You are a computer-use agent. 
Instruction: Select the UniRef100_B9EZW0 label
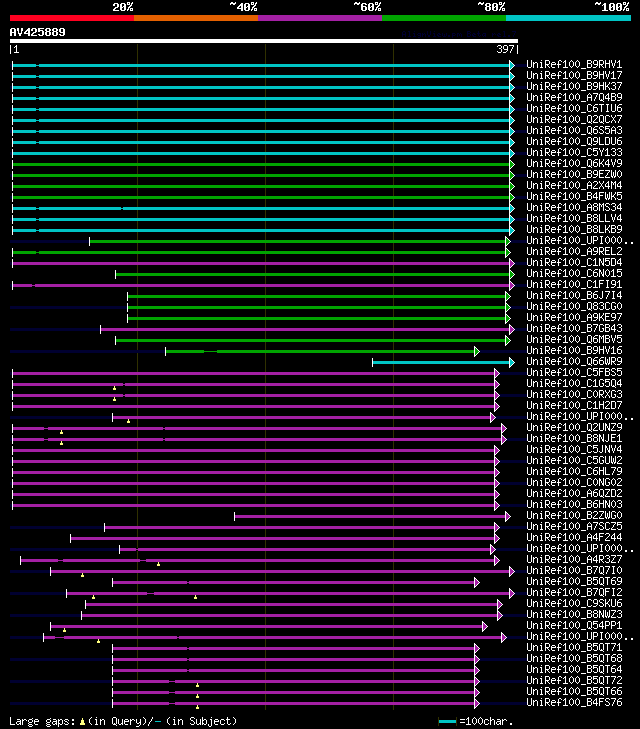coord(574,174)
